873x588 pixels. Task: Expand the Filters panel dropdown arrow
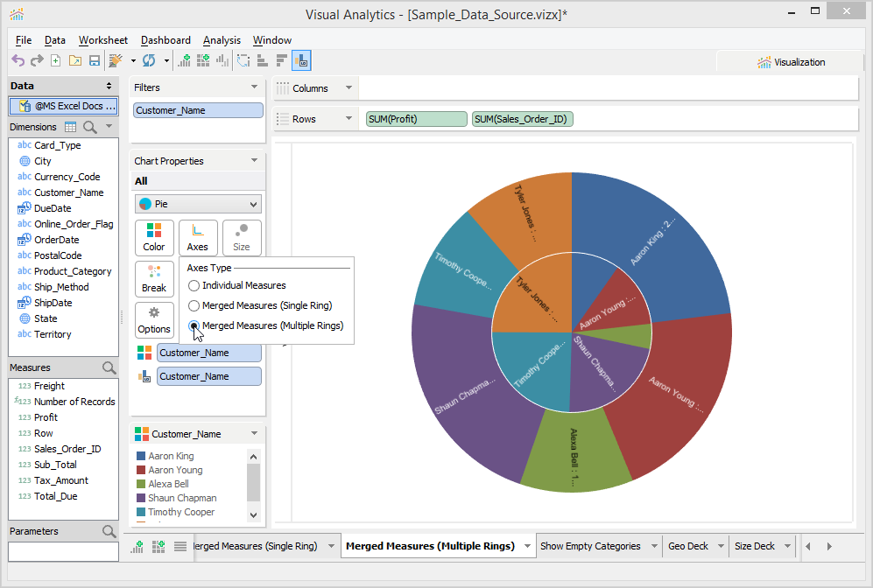(x=254, y=87)
